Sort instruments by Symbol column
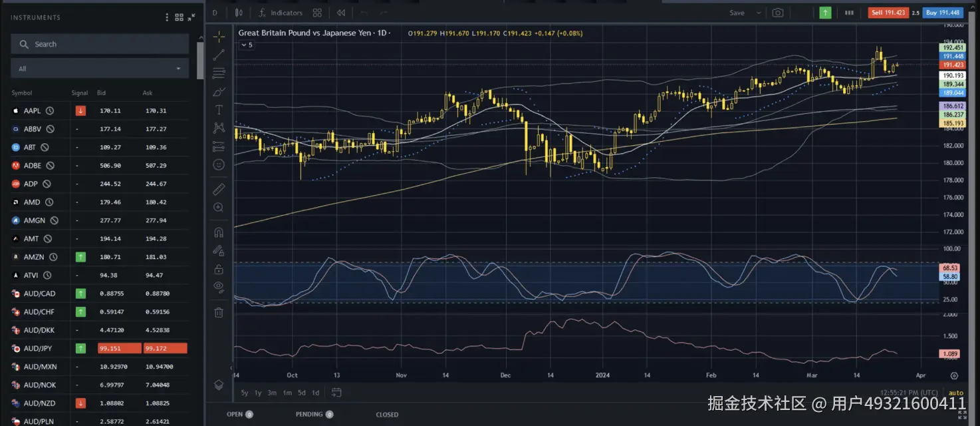 point(21,93)
